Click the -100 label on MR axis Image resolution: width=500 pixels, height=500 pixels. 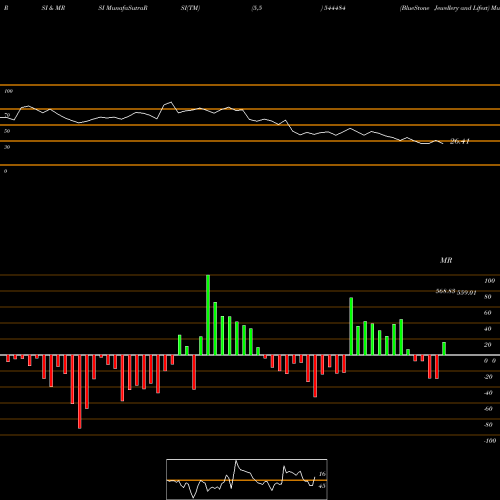[490, 441]
